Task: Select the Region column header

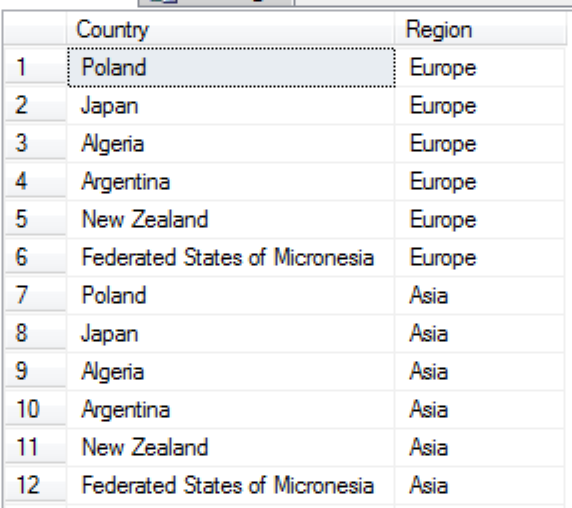Action: pyautogui.click(x=480, y=29)
